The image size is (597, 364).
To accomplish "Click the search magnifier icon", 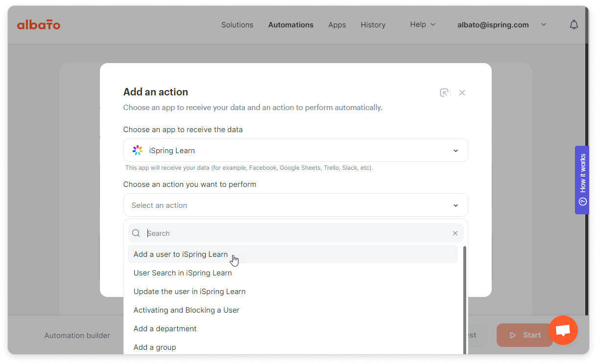I will coord(136,233).
